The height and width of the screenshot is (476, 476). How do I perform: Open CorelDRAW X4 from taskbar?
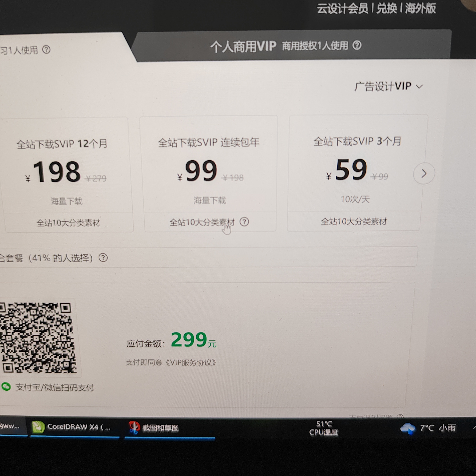(x=74, y=427)
